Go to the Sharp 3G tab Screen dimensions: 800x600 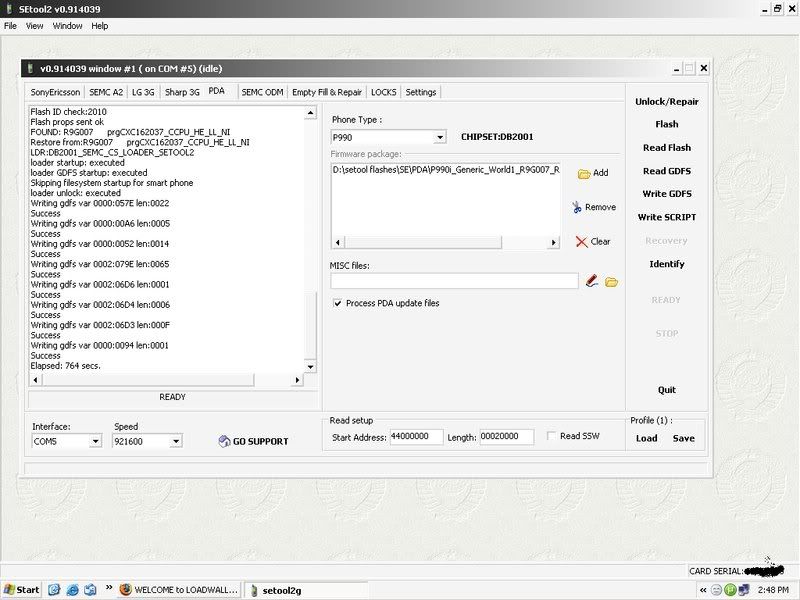pyautogui.click(x=182, y=92)
